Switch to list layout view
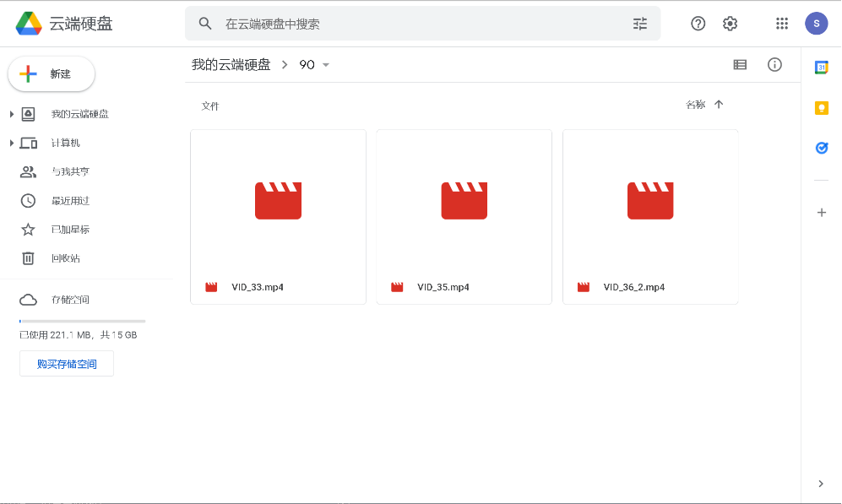842x504 pixels. (740, 64)
